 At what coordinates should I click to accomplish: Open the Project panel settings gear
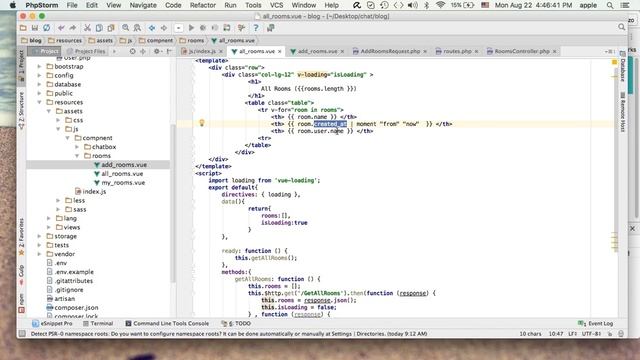[157, 51]
